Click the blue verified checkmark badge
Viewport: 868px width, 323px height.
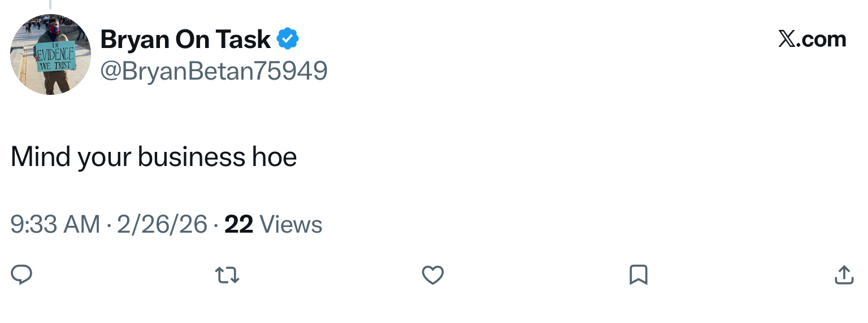[x=288, y=39]
